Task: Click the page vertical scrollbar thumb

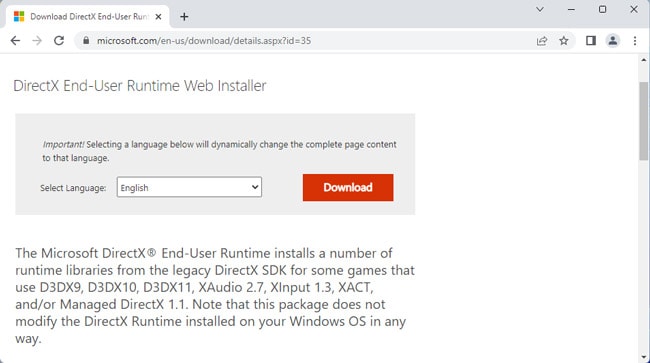Action: click(x=643, y=121)
